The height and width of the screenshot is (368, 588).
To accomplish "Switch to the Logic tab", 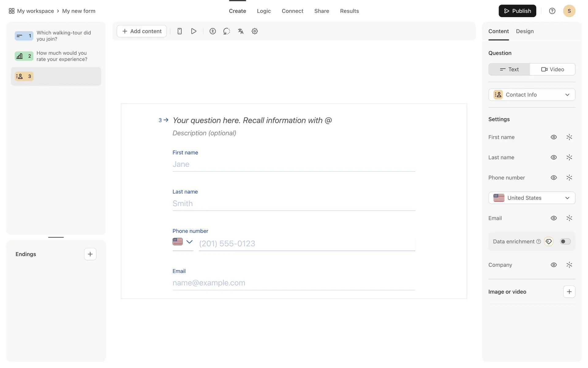I will 264,11.
